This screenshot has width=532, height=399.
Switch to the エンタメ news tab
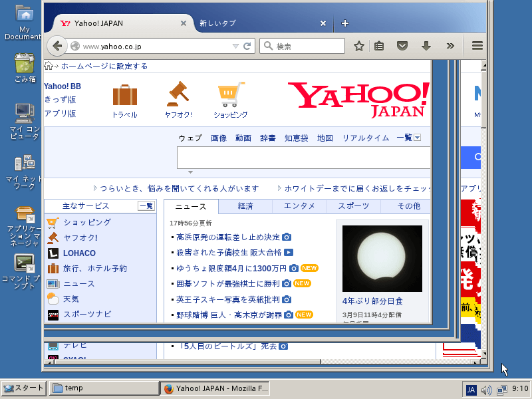coord(299,206)
